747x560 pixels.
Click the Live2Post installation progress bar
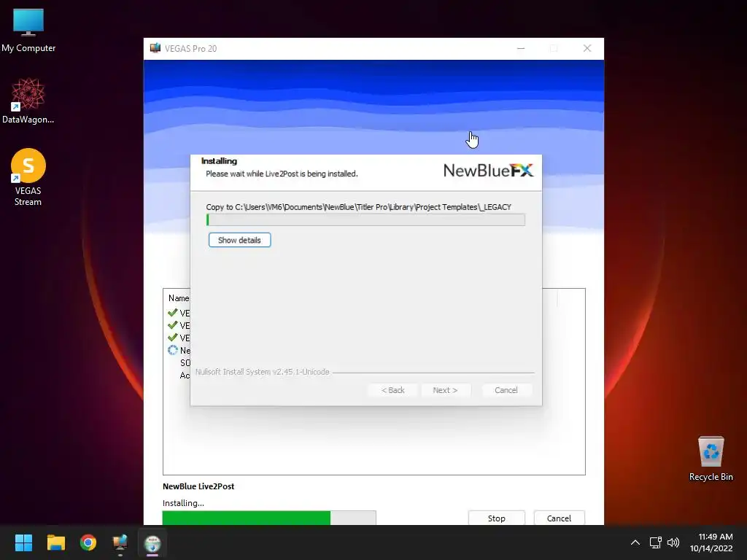point(365,219)
